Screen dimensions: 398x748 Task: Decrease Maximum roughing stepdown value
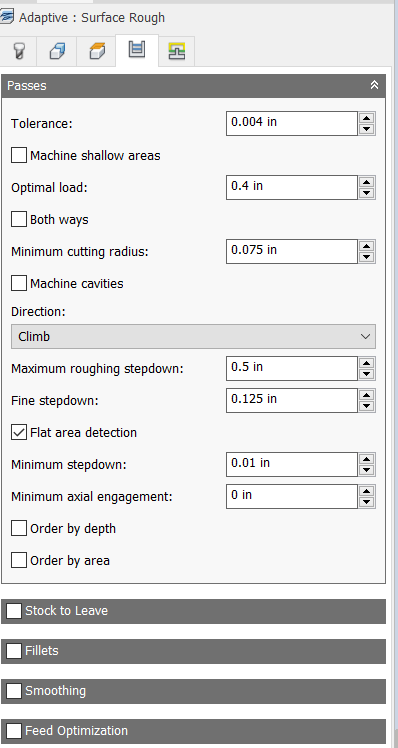point(367,374)
